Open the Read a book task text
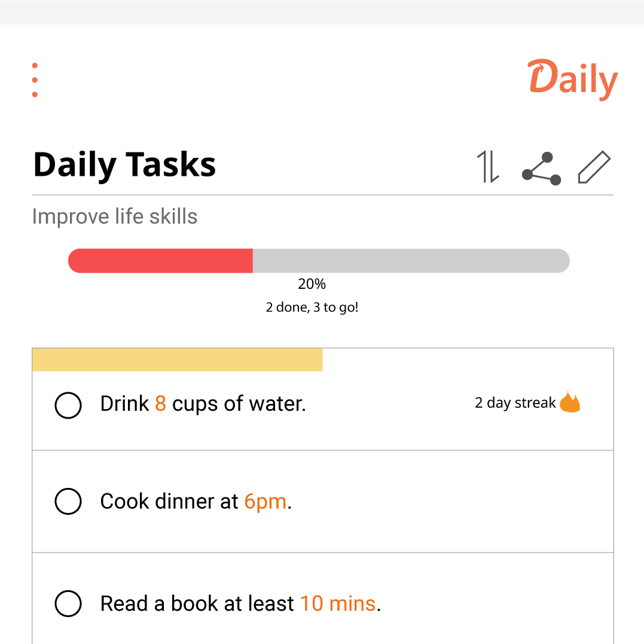The height and width of the screenshot is (644, 644). [241, 603]
